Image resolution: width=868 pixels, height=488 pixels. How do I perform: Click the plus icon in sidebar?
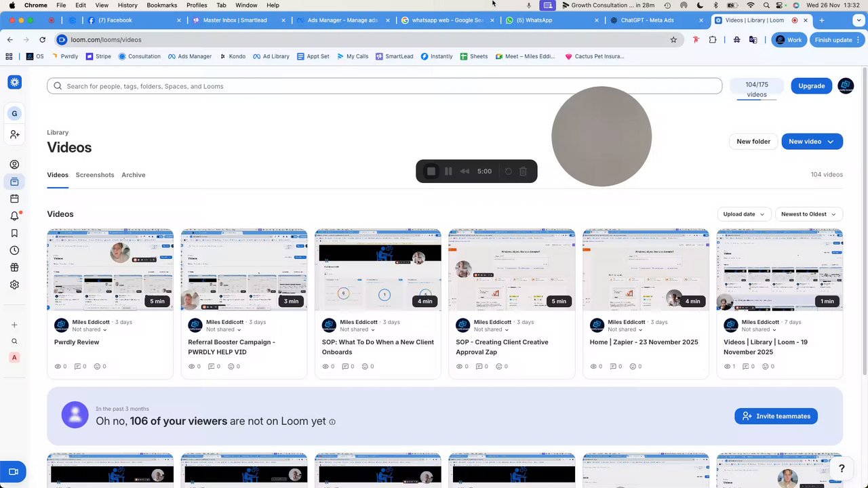point(14,325)
